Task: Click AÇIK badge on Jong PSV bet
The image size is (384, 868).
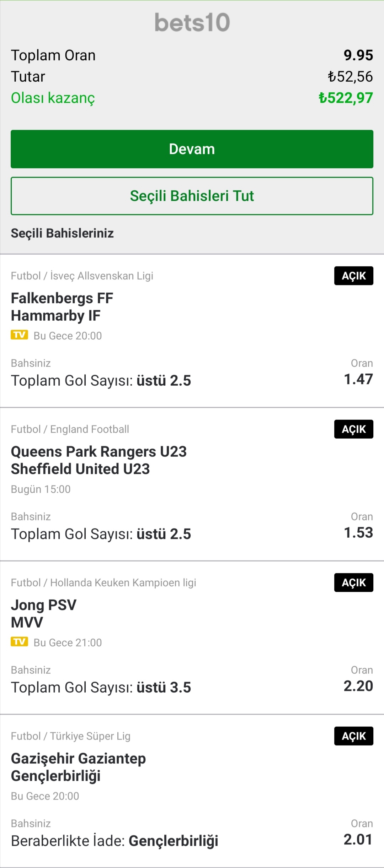Action: (354, 582)
